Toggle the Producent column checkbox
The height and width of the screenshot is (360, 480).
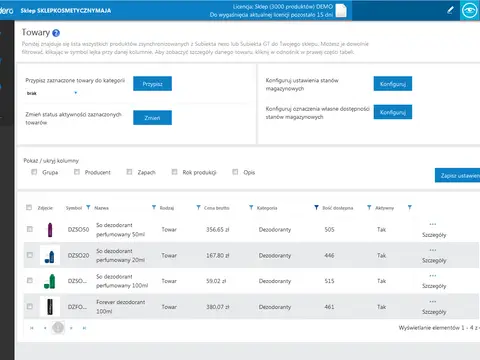(77, 172)
